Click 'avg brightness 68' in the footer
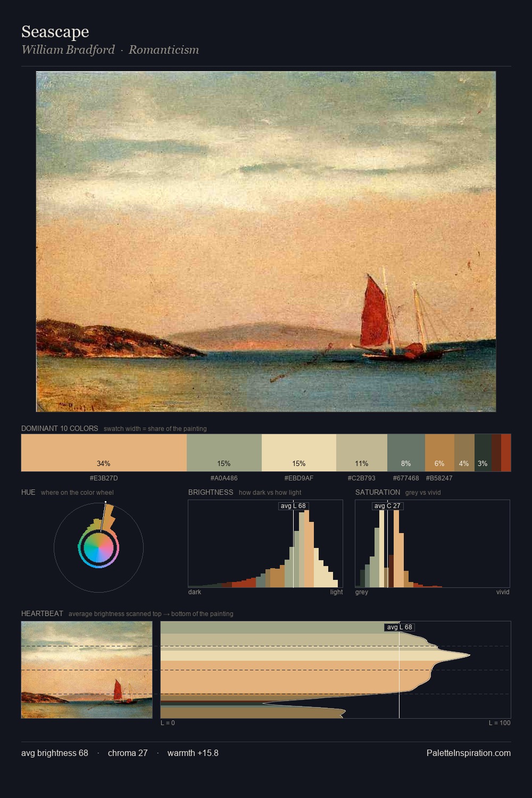Screen dimensions: 532x798 pyautogui.click(x=55, y=753)
